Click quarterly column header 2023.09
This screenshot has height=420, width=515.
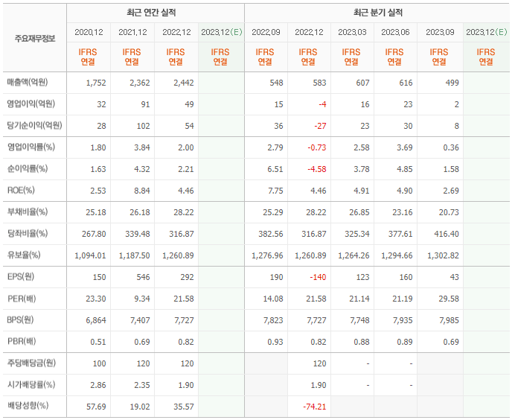(x=440, y=32)
